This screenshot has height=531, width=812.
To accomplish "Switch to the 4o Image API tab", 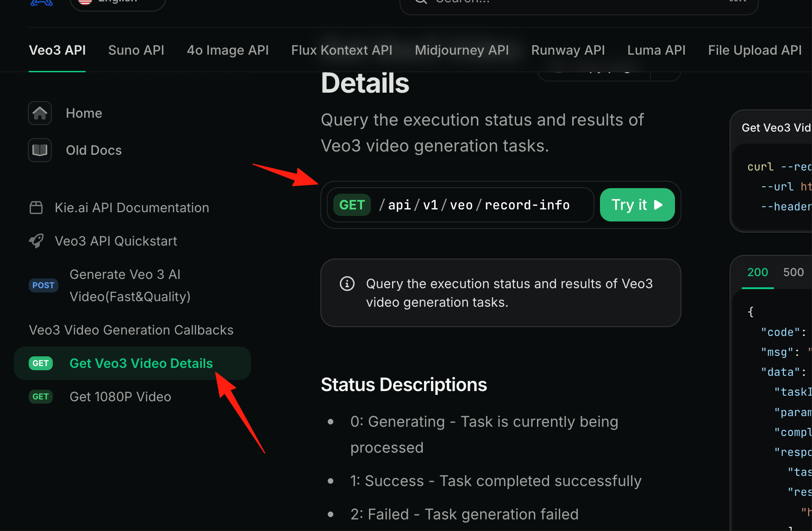I will [x=228, y=50].
